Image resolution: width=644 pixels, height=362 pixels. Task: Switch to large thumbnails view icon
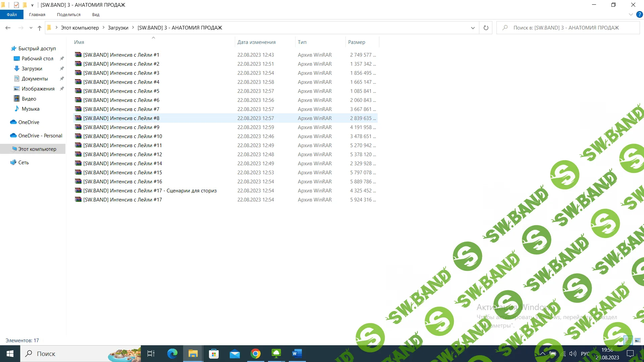(x=637, y=340)
